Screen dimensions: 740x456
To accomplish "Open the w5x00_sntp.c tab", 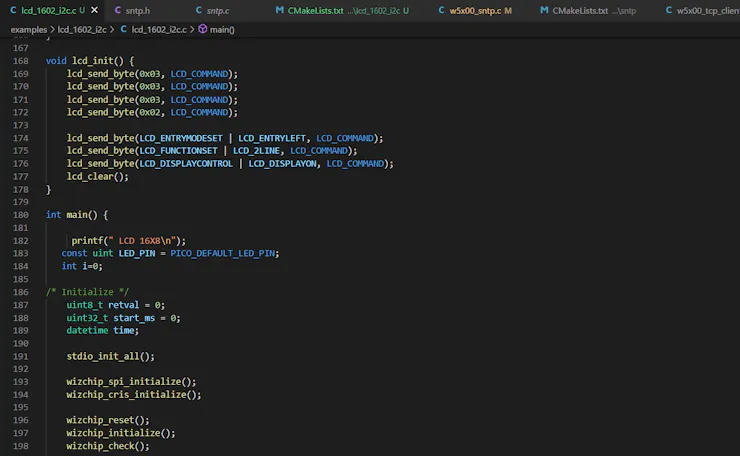I will click(x=475, y=10).
